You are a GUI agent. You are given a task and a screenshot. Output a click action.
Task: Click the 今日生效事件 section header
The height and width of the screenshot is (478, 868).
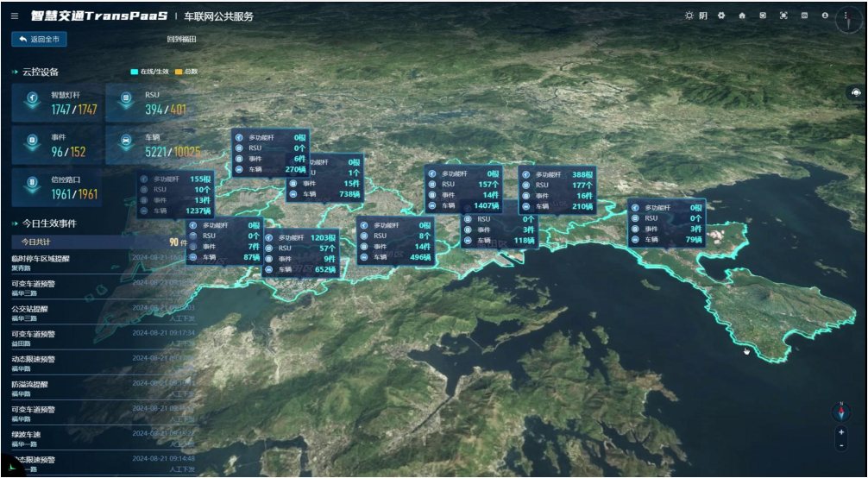click(x=49, y=223)
